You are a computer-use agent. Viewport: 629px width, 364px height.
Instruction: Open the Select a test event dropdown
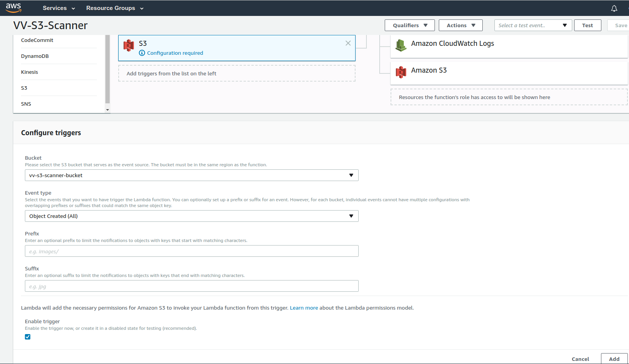[x=533, y=25]
